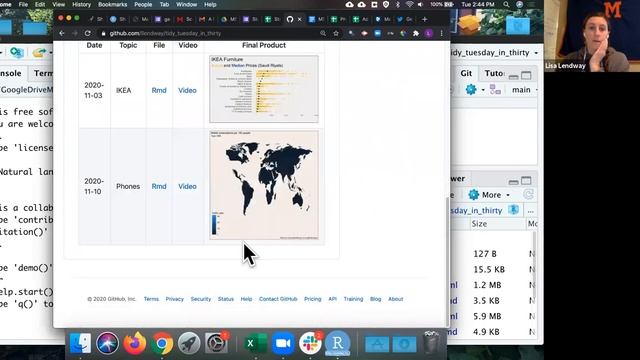Open Zoom from the dock
640x360 pixels.
coord(283,344)
